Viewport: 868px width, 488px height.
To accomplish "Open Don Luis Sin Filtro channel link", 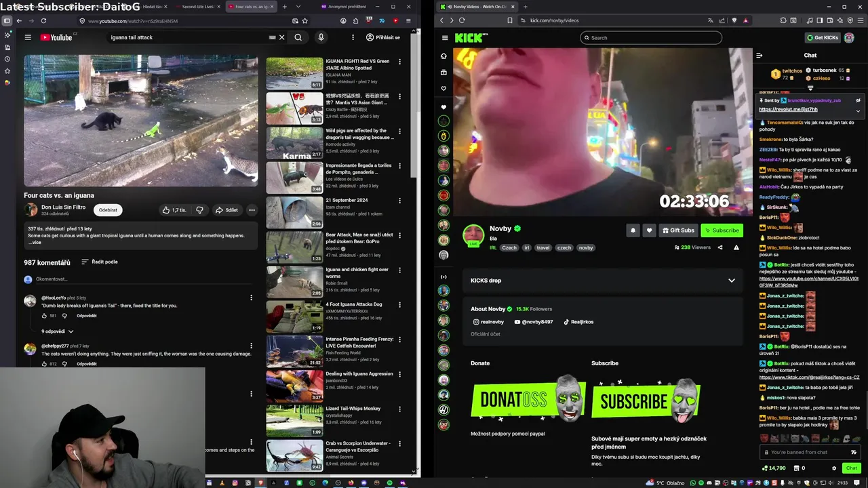I will coord(64,207).
